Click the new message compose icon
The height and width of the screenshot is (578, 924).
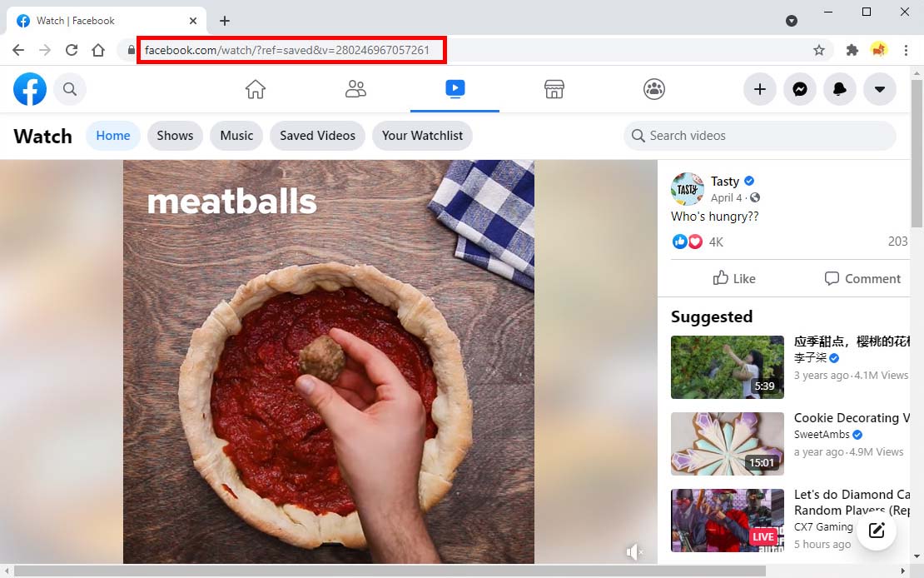coord(877,531)
